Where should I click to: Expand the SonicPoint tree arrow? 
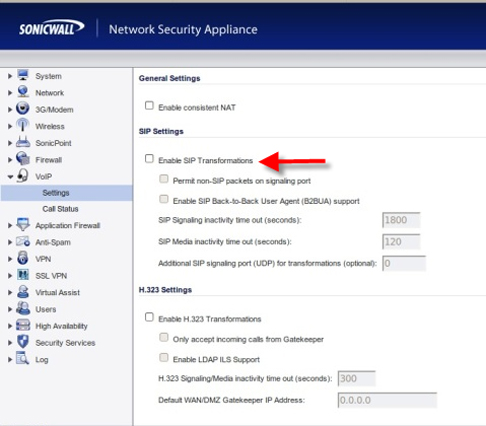[x=10, y=143]
